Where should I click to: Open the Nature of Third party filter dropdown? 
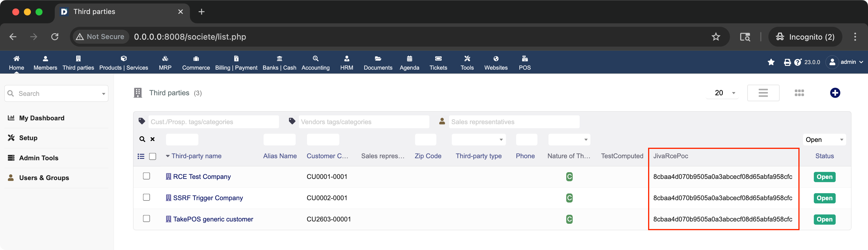(569, 140)
